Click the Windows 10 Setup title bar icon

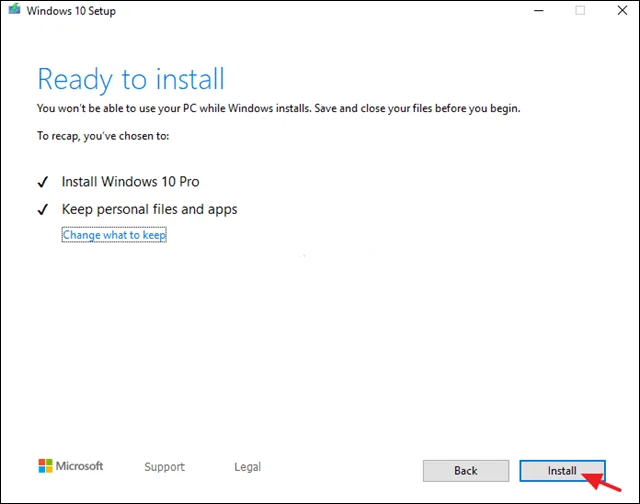[14, 9]
